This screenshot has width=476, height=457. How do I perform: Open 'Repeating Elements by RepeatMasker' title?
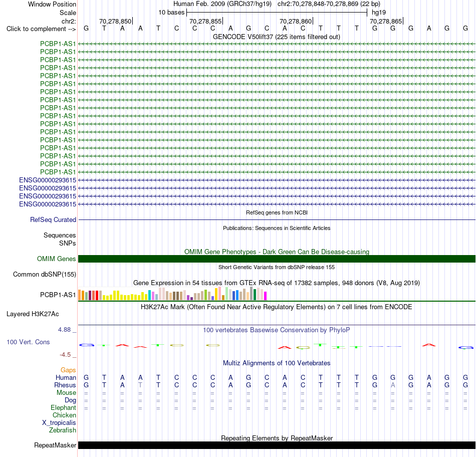click(x=277, y=438)
